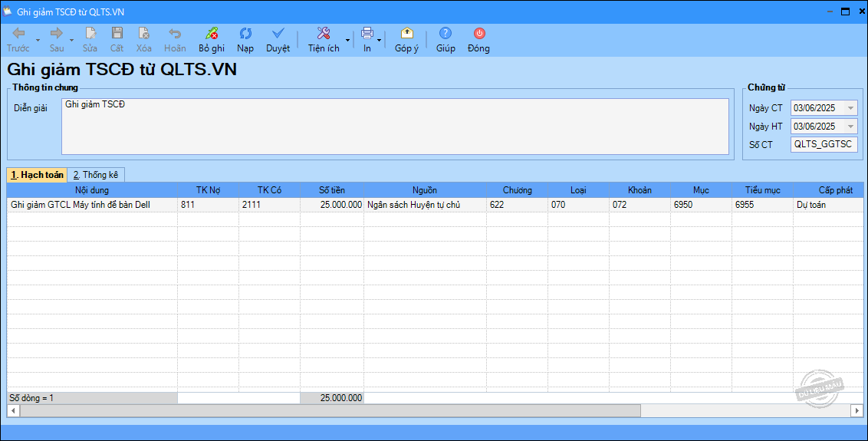Click the Diễn giải text box
This screenshot has width=868, height=441.
(x=395, y=127)
